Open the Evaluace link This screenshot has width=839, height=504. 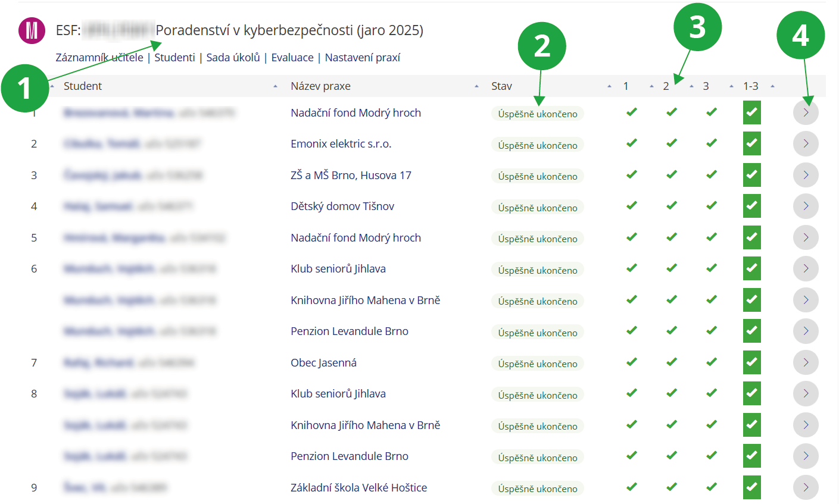pyautogui.click(x=292, y=58)
